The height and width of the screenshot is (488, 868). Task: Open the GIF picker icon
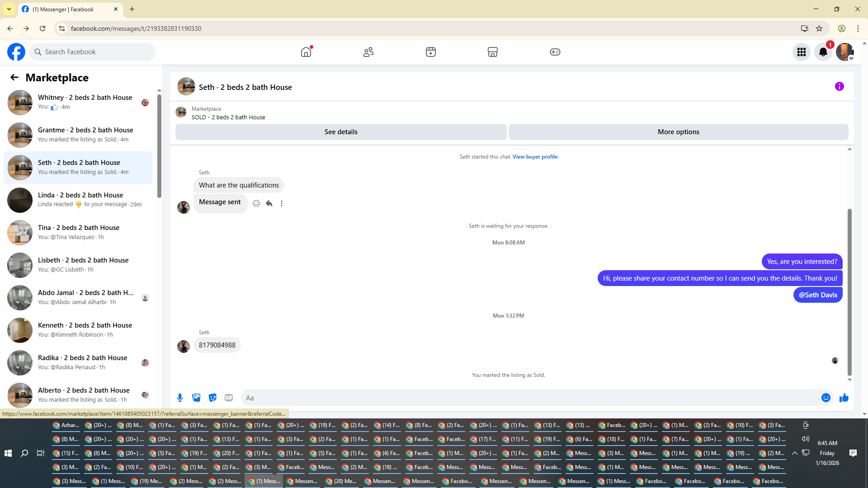click(x=229, y=398)
